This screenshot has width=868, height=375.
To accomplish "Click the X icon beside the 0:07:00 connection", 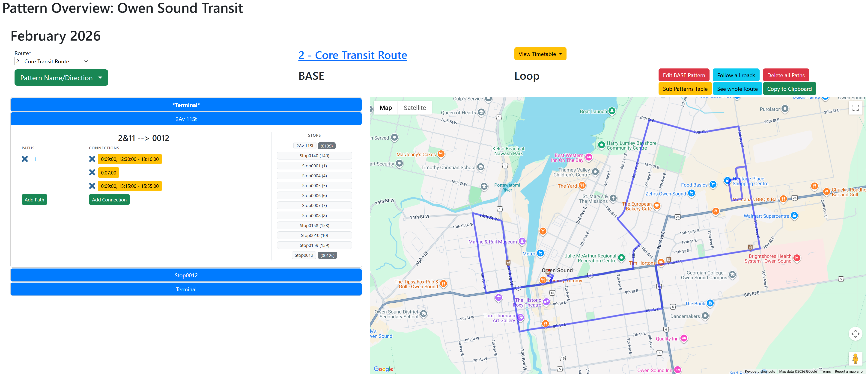I will 92,172.
